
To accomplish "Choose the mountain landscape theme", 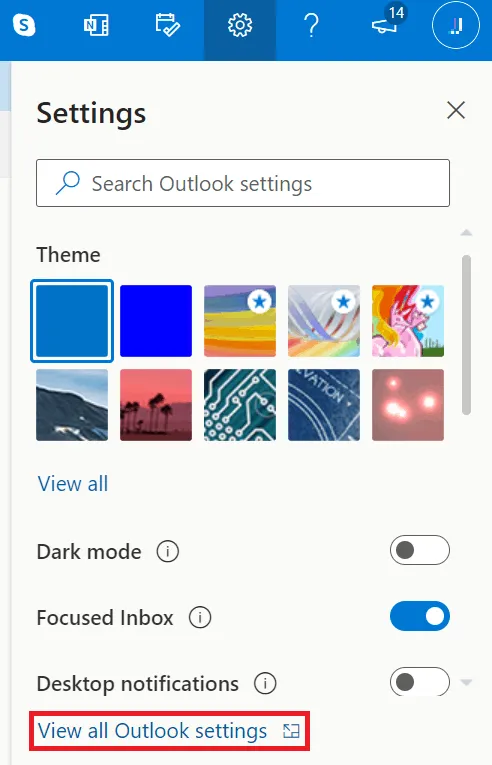I will tap(72, 405).
